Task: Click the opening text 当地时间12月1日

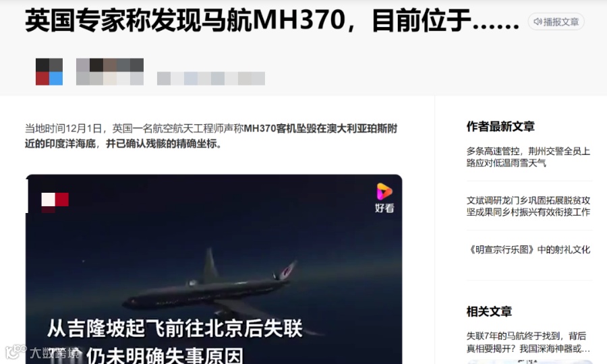Action: pyautogui.click(x=63, y=129)
